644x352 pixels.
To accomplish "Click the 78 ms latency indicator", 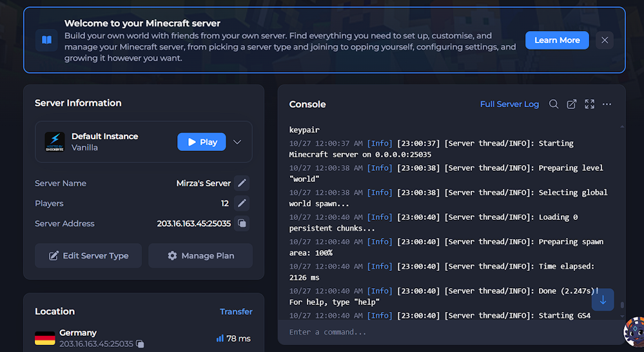I will coord(233,338).
